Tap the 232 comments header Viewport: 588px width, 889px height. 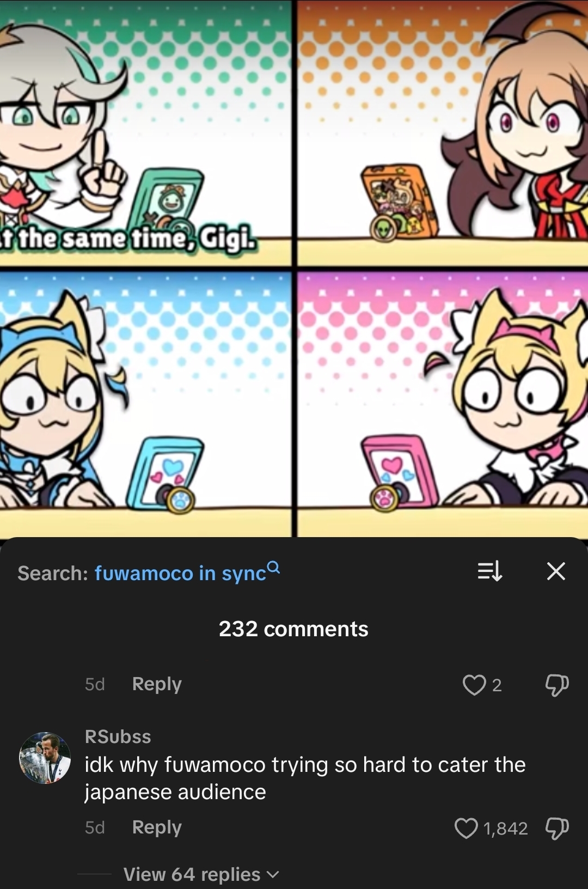point(293,629)
